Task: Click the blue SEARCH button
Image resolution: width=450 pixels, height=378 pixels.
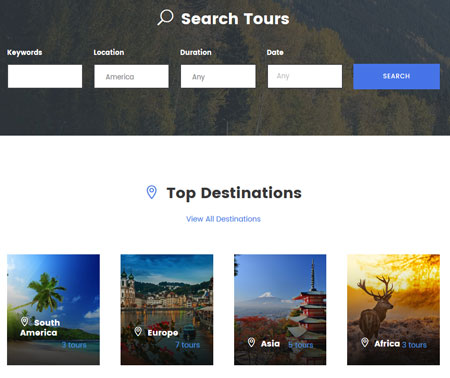Action: pos(396,76)
